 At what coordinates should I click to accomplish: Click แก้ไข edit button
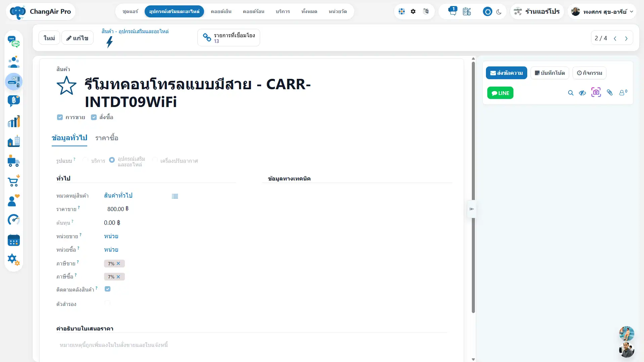[78, 38]
